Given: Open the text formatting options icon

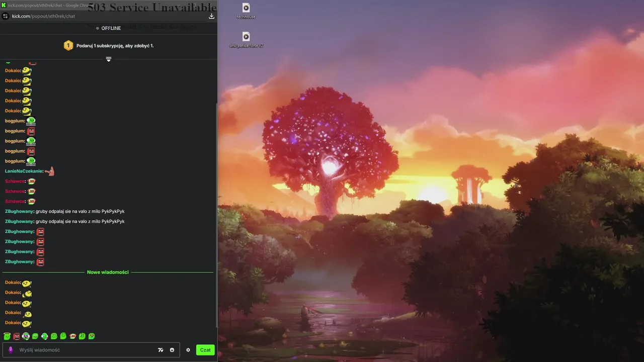Looking at the screenshot, I should click(x=160, y=350).
